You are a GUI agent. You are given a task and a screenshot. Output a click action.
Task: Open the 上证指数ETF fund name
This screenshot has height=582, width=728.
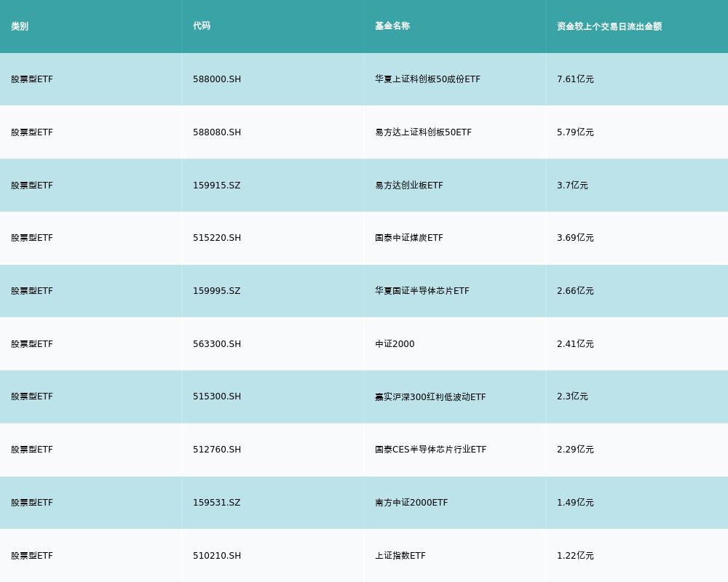(400, 556)
